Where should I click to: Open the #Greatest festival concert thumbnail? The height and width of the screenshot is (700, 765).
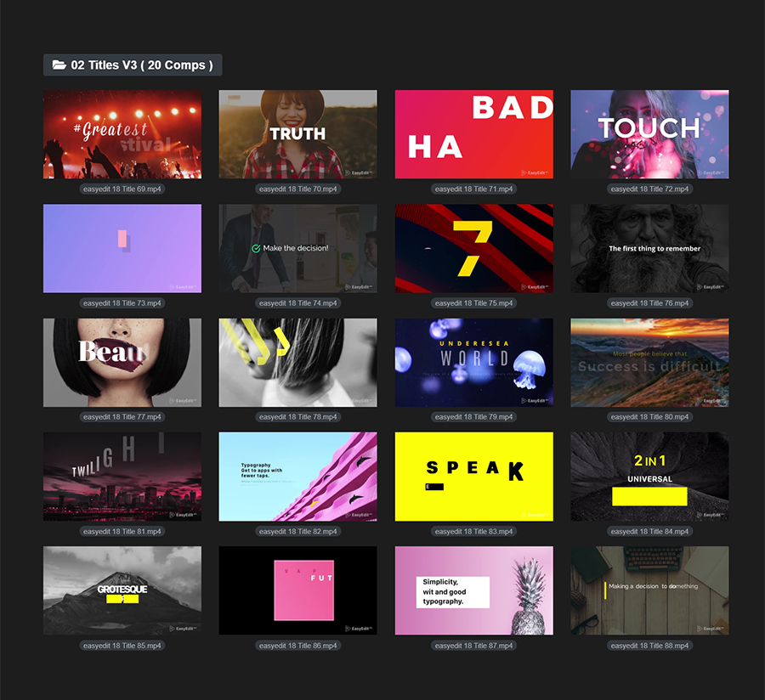click(x=122, y=134)
